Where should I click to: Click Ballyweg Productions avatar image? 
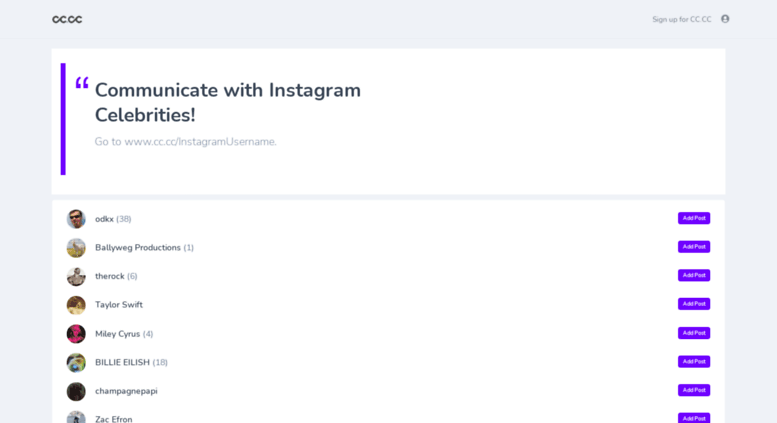(76, 248)
